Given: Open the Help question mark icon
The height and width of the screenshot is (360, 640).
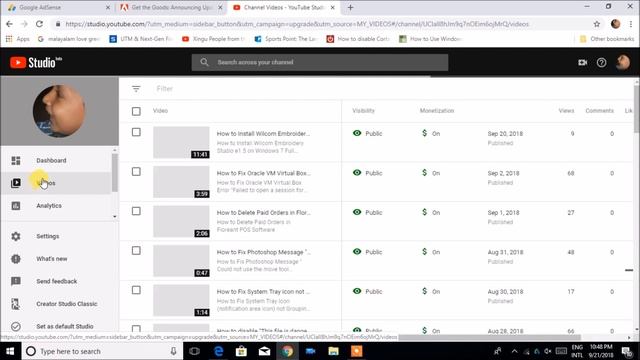Looking at the screenshot, I should (601, 62).
